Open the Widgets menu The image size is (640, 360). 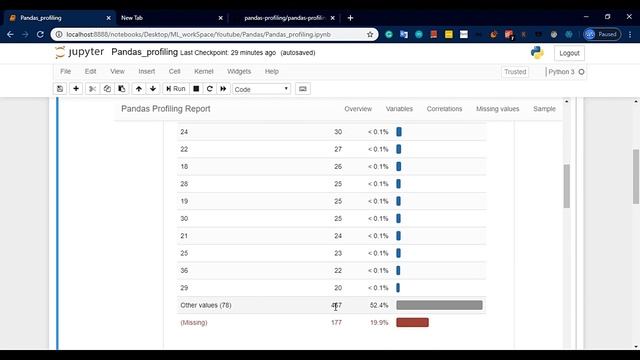pos(239,71)
